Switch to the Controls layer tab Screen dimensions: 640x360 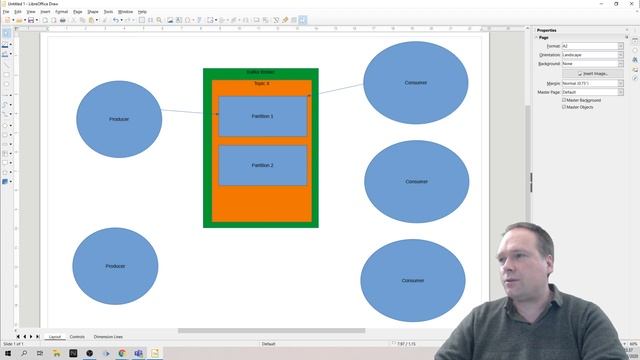coord(77,337)
